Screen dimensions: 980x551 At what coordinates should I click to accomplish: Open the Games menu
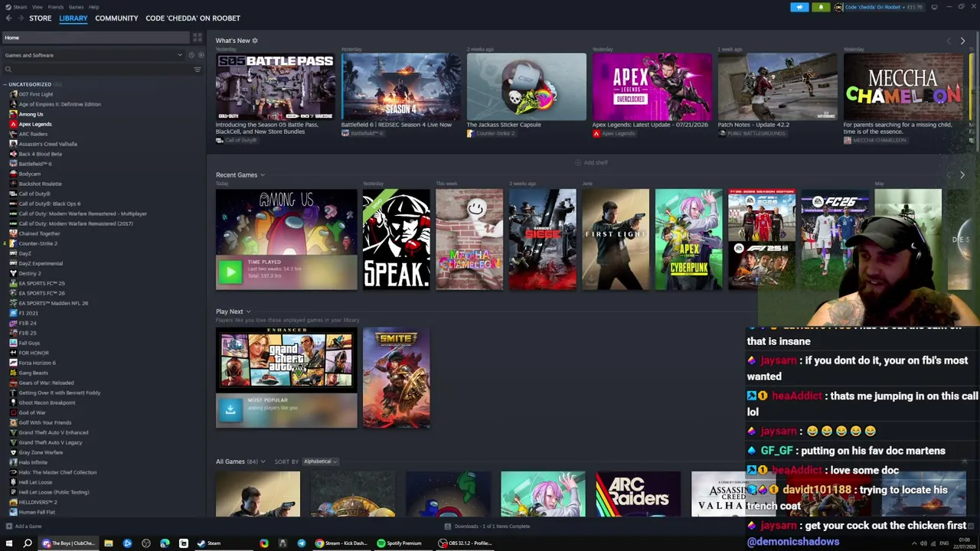click(x=76, y=7)
